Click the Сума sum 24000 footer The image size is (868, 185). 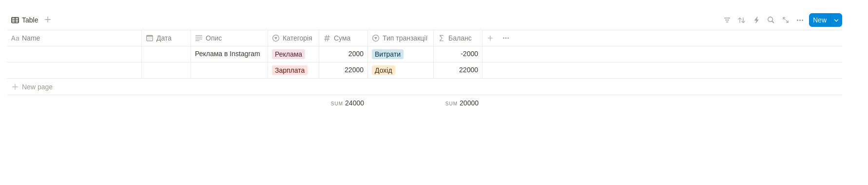point(347,103)
